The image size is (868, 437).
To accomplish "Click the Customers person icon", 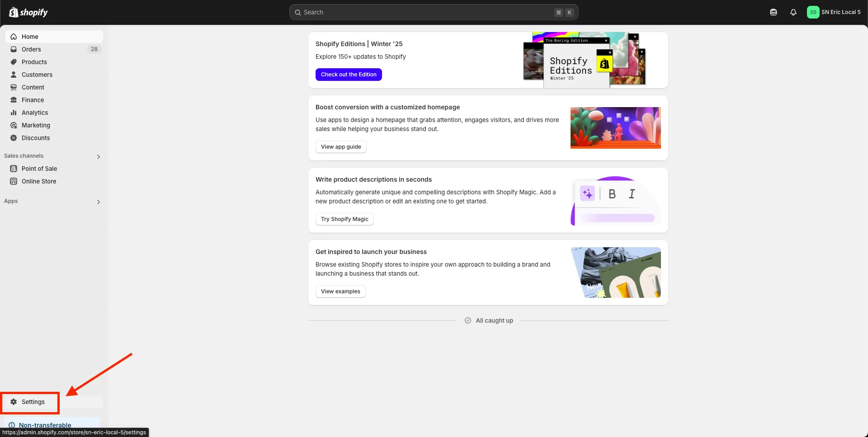I will pos(14,75).
